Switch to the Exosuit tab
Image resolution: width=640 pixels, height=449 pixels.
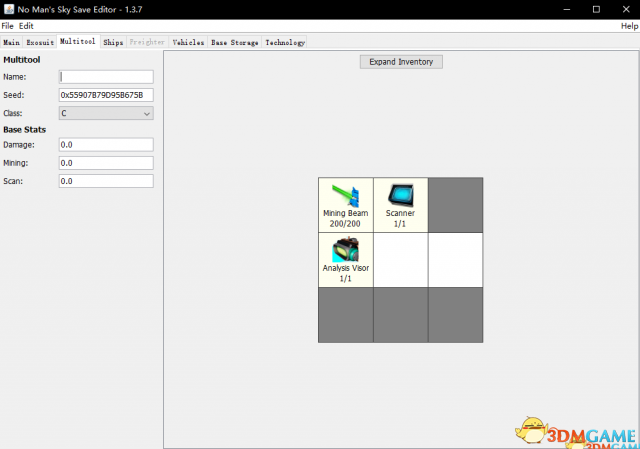(x=40, y=42)
